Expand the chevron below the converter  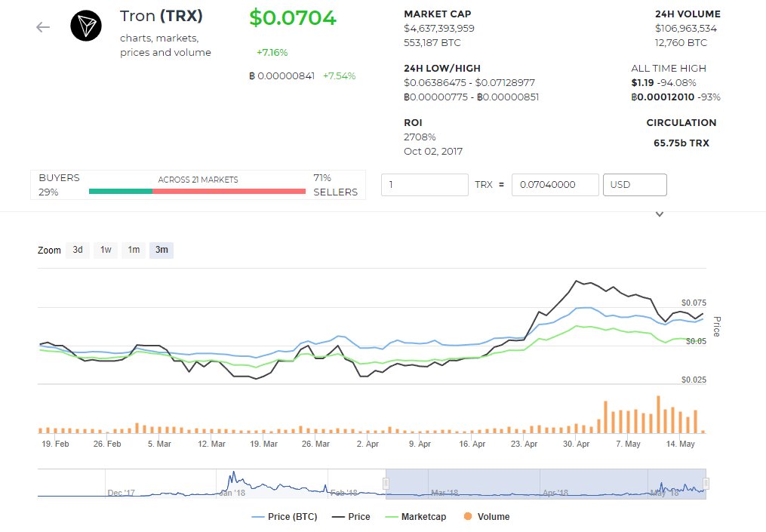660,214
